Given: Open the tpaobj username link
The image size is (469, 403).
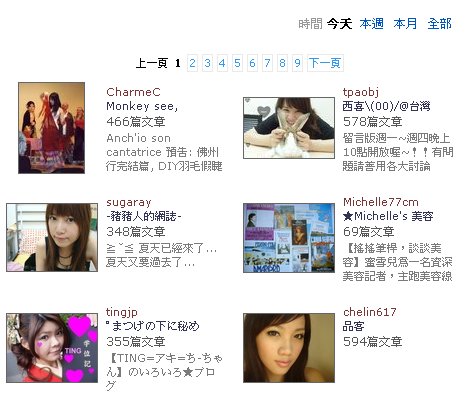Looking at the screenshot, I should click(x=361, y=92).
